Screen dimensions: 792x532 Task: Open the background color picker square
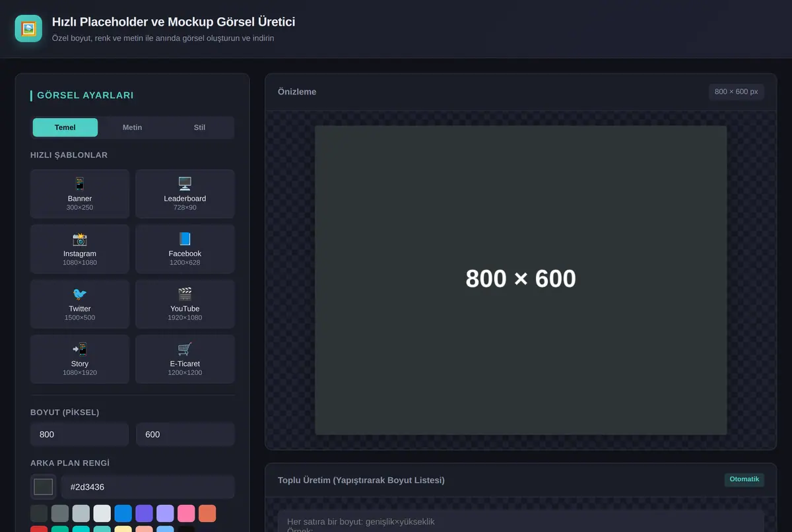44,487
